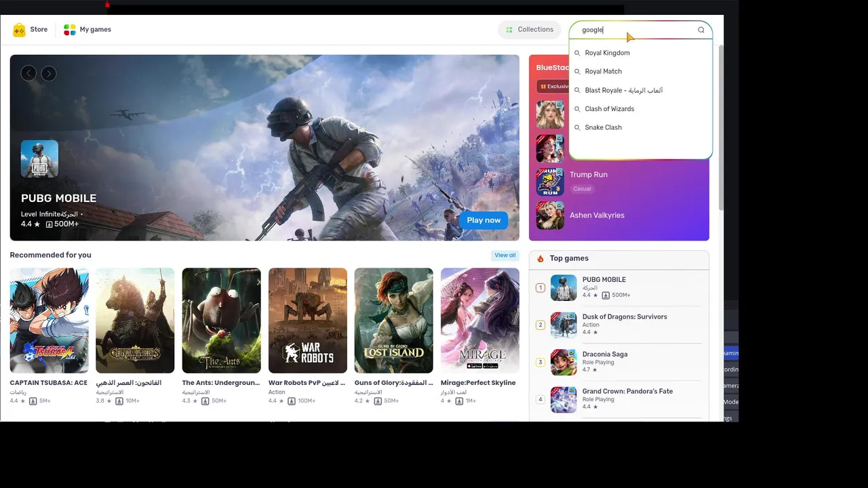Click the Draconia Saga game icon
Viewport: 868px width, 488px height.
tap(564, 362)
